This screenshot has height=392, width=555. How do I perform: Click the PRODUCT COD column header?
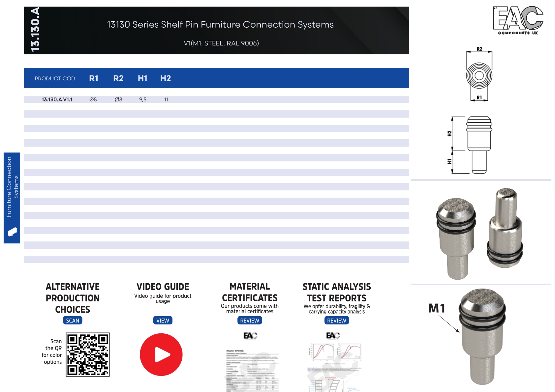point(55,78)
